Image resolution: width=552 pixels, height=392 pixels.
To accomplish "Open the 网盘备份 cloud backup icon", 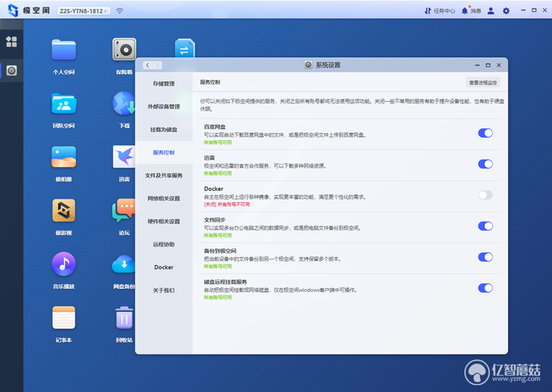I will (124, 264).
